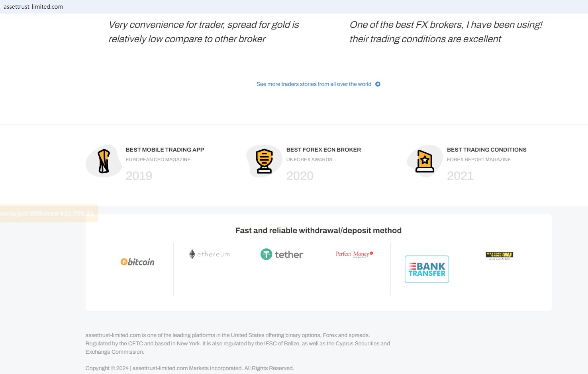Click the Ethereum payment logo
This screenshot has height=374, width=588.
210,254
